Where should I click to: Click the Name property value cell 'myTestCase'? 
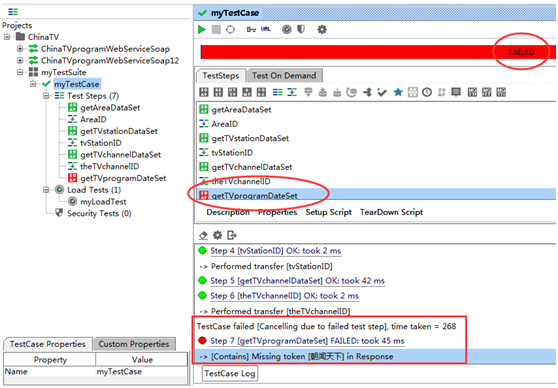tap(141, 372)
